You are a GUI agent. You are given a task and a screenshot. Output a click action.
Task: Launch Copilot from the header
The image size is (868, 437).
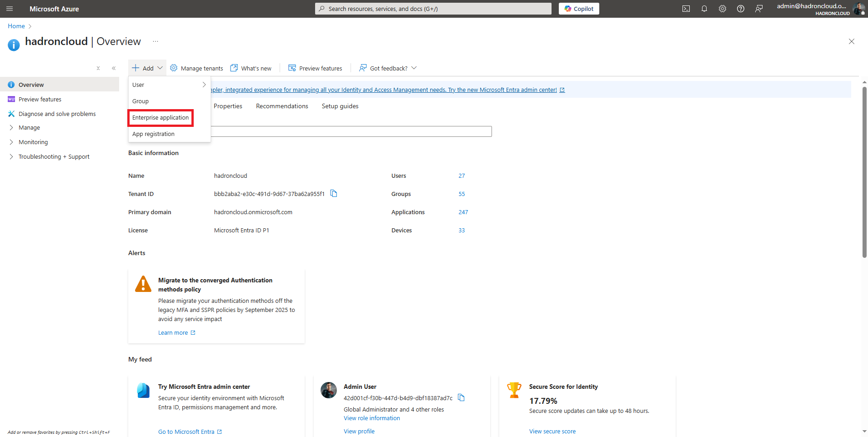point(579,9)
